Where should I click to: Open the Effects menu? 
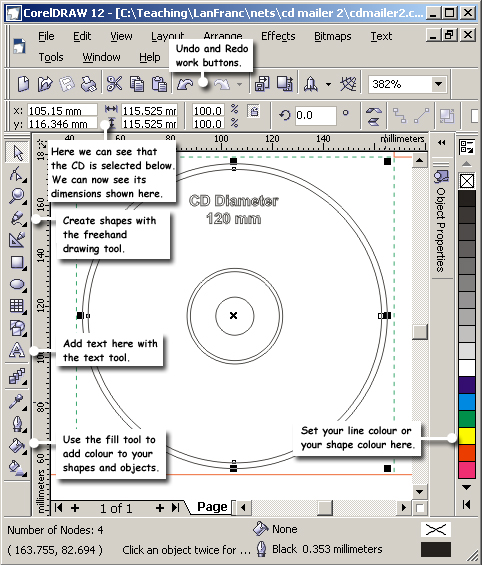278,36
